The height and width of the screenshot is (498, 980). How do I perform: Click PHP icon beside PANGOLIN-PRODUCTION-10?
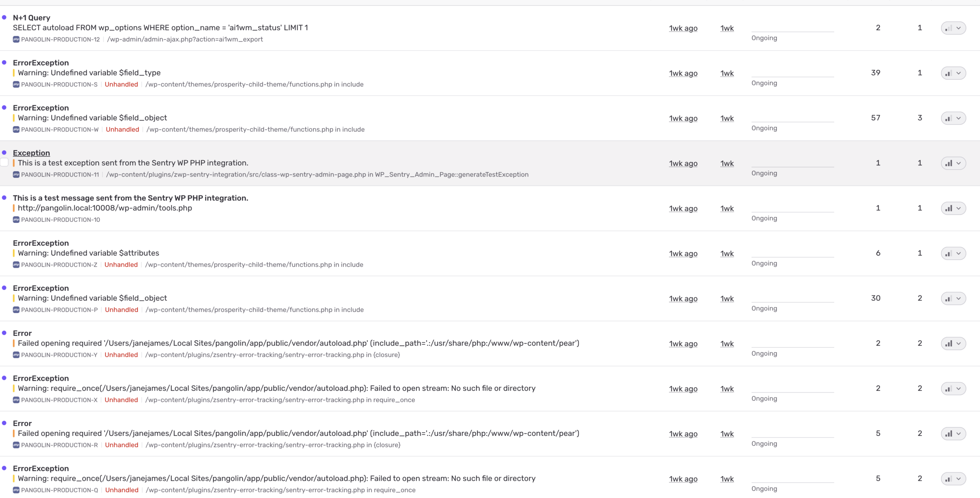click(x=16, y=220)
